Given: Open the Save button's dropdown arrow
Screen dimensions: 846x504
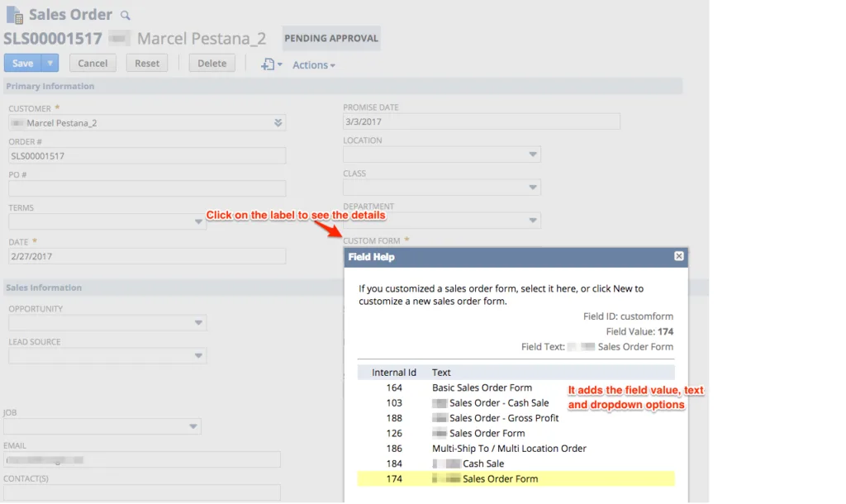Looking at the screenshot, I should click(50, 63).
